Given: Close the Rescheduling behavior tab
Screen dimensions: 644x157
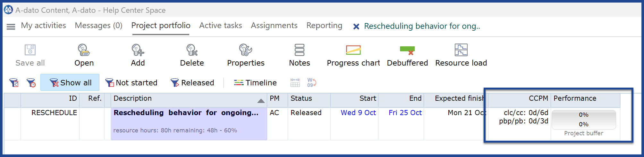Looking at the screenshot, I should tap(356, 27).
